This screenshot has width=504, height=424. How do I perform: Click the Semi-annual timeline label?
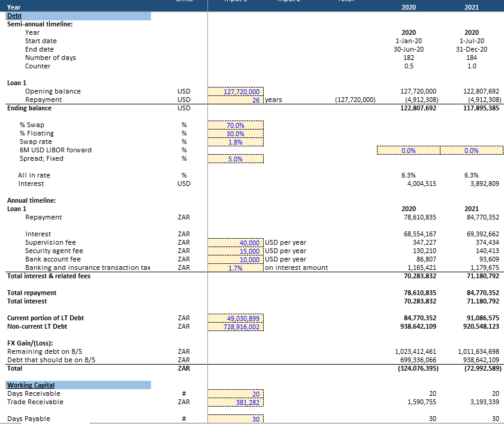pos(40,24)
